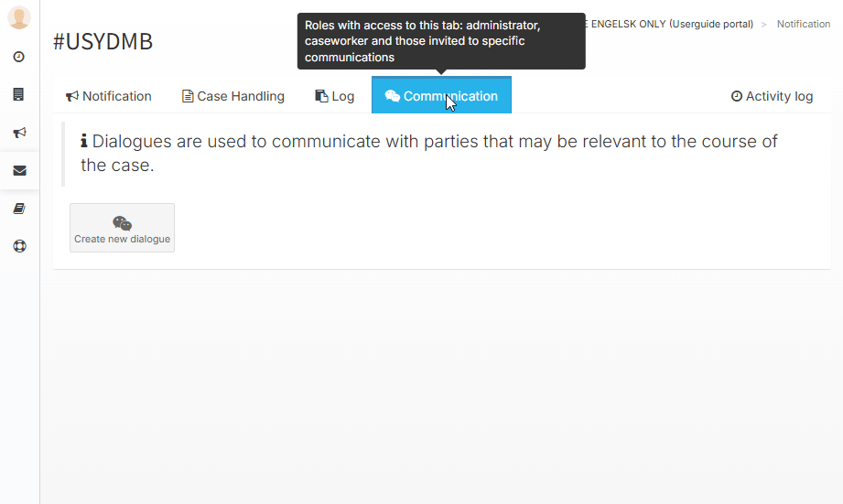The height and width of the screenshot is (504, 843).
Task: Open the user avatar profile menu
Action: click(19, 17)
